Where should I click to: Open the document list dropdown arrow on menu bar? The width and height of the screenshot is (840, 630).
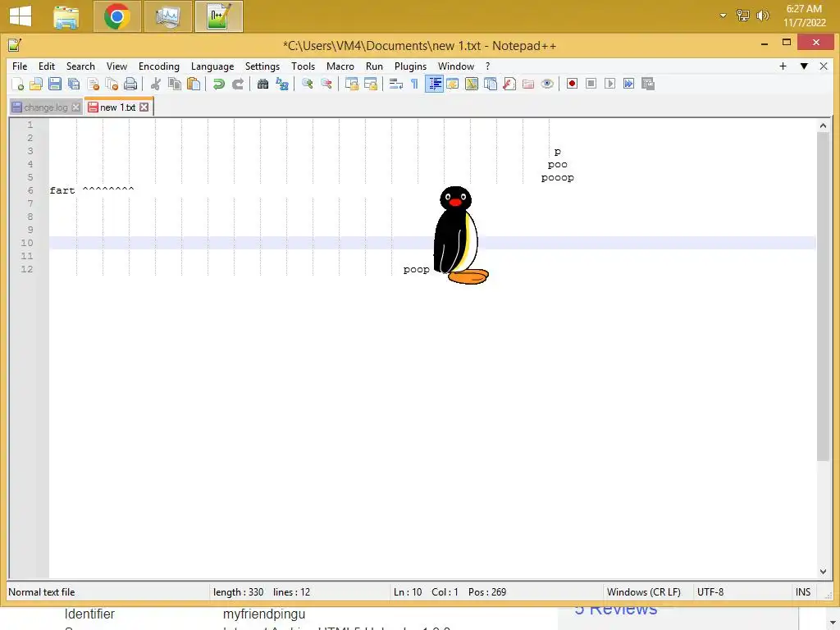point(804,66)
